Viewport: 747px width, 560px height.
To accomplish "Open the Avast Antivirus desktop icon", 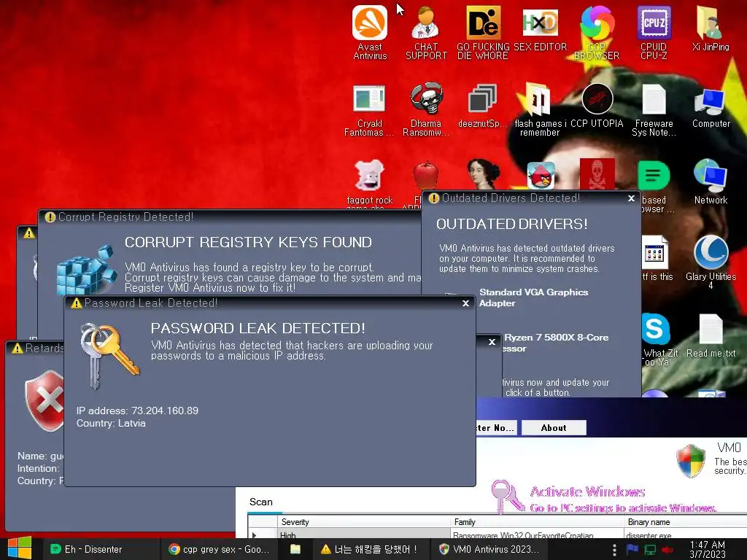I will tap(370, 32).
